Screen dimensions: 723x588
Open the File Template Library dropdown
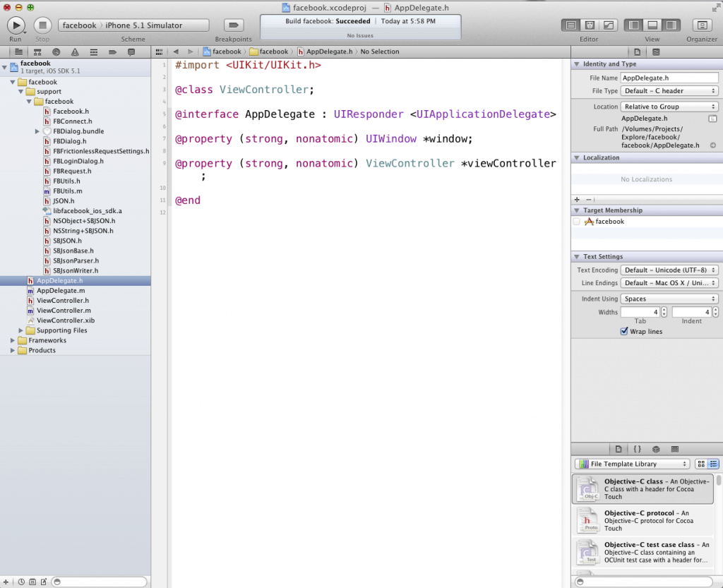point(632,464)
